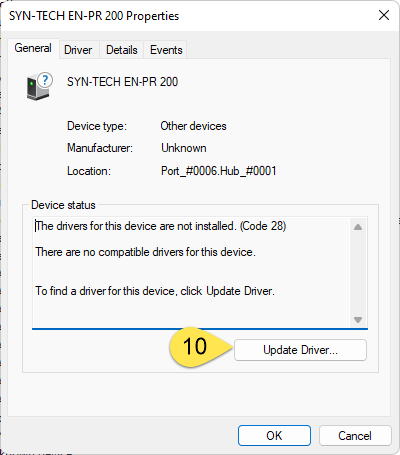Confirm the dialog with OK
Screen dimensions: 400x455
[x=274, y=436]
